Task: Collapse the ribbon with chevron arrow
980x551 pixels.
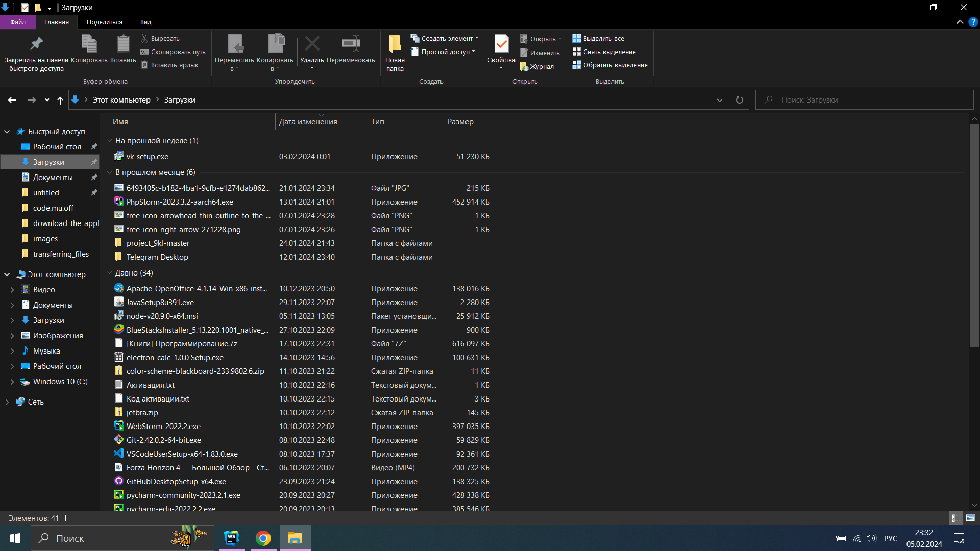Action: 960,22
